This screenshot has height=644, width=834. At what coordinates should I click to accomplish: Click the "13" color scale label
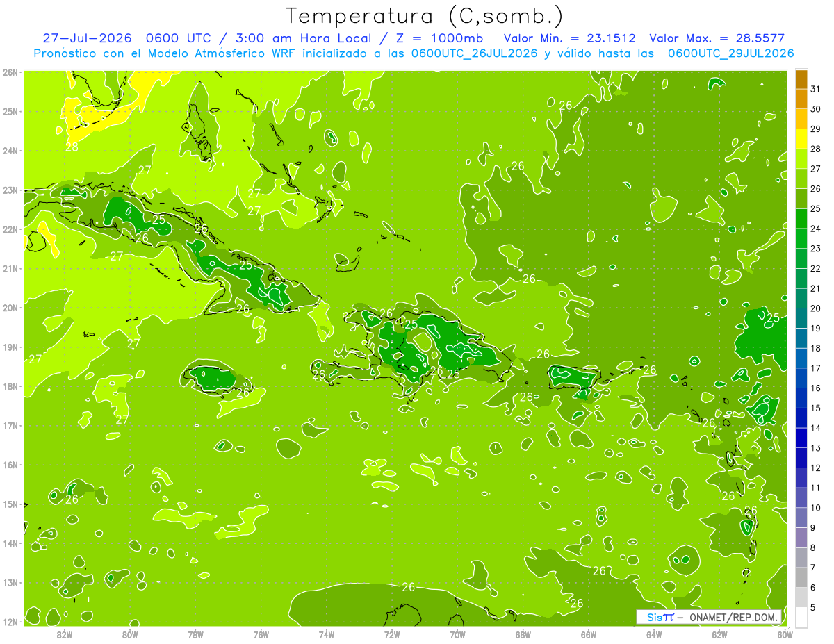pyautogui.click(x=815, y=448)
